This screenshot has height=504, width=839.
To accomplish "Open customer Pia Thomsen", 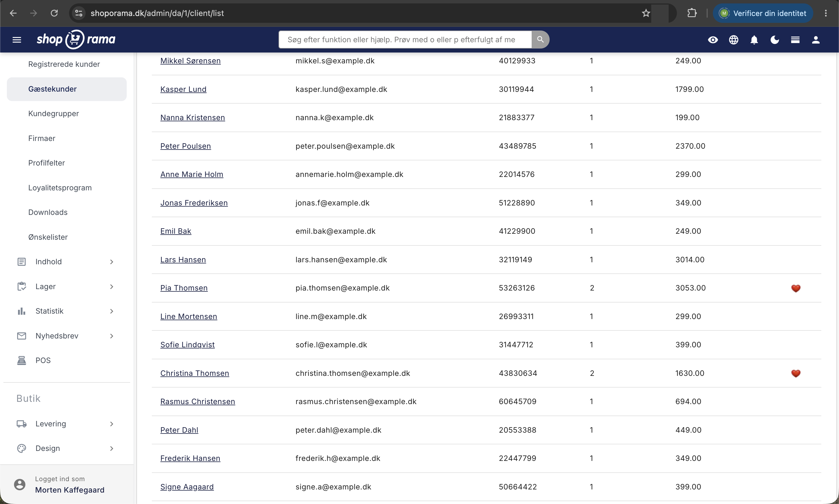I will point(184,288).
